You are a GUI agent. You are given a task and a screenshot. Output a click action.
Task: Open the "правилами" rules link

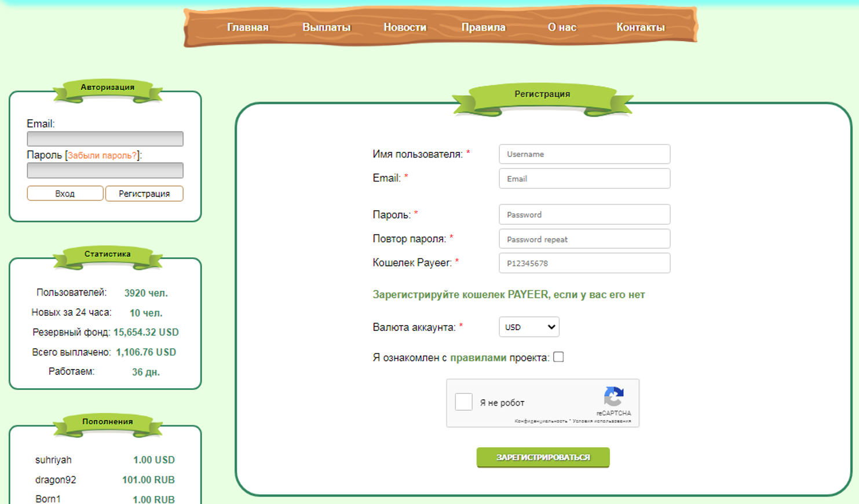[x=478, y=357]
